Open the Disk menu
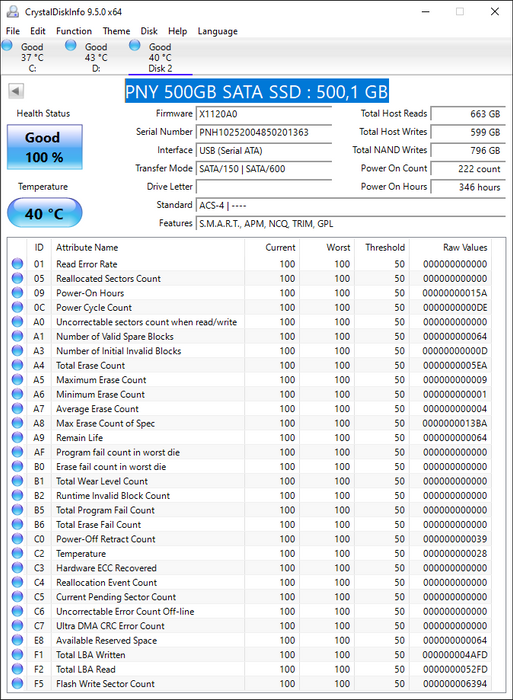The height and width of the screenshot is (700, 513). pyautogui.click(x=149, y=31)
